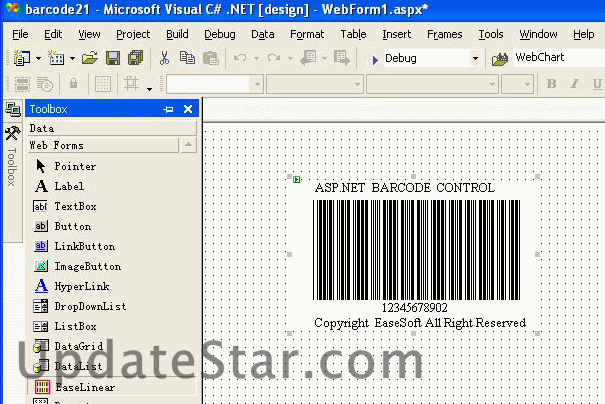Open the Tools menu
605x404 pixels.
click(491, 34)
